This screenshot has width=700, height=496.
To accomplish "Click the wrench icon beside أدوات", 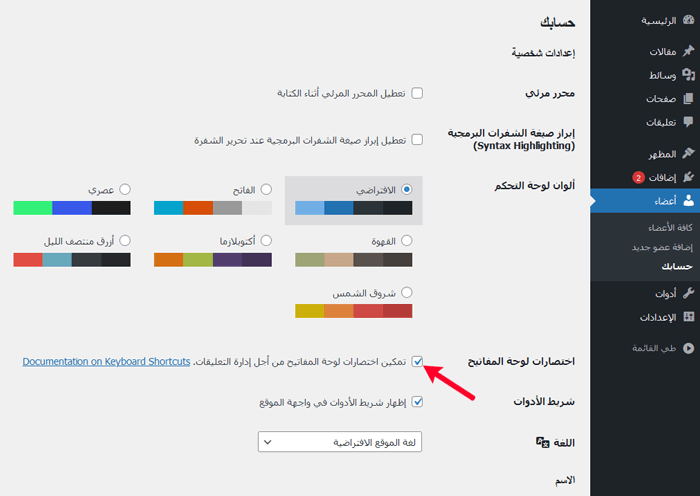I will 689,293.
